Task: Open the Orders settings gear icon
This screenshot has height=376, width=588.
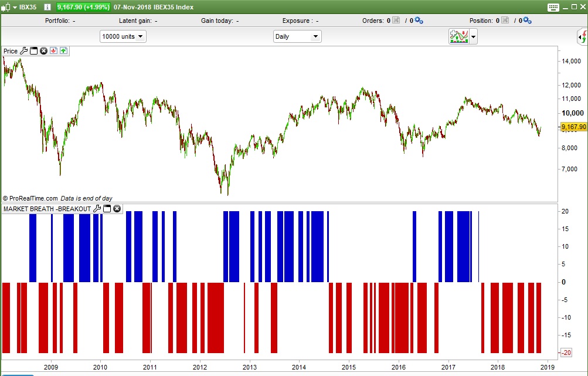Action: coord(419,21)
